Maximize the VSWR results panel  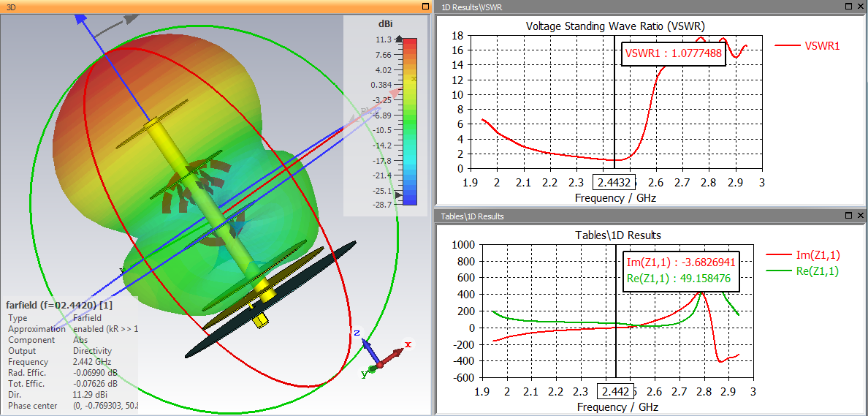850,7
